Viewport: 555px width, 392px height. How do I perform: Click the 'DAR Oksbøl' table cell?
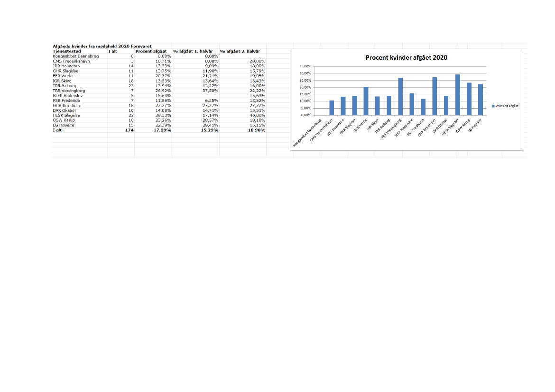pyautogui.click(x=64, y=110)
